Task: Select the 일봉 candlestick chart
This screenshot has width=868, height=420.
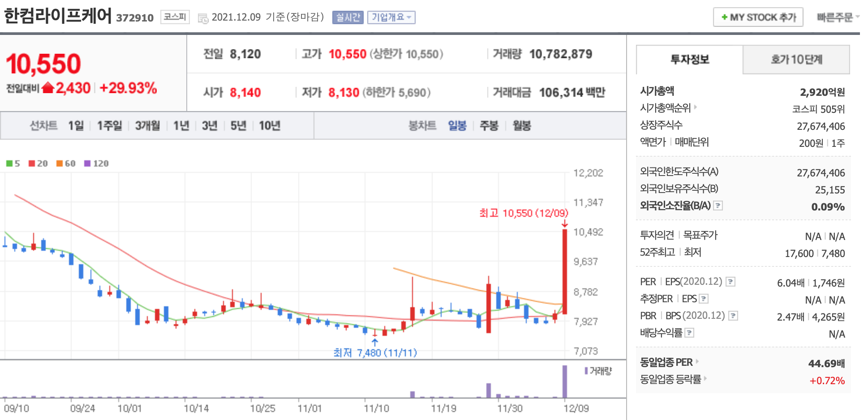Action: tap(457, 126)
